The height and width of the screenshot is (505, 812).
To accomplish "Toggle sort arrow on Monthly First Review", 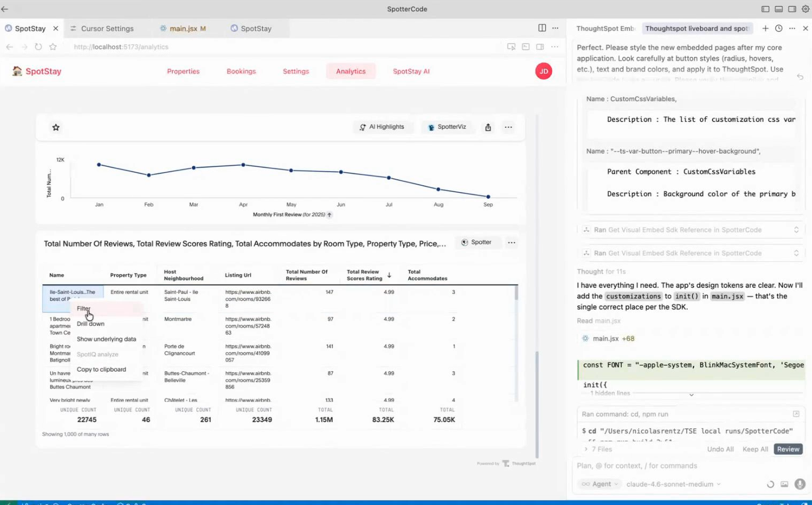I will point(329,215).
